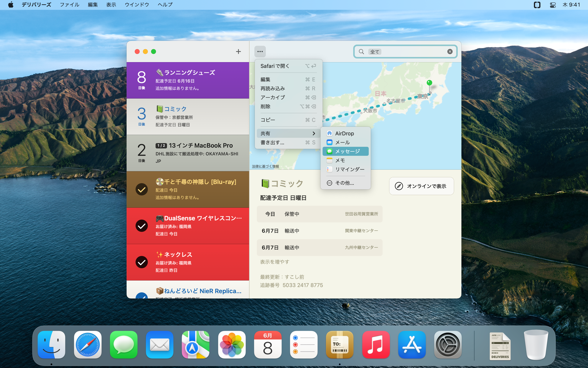The width and height of the screenshot is (588, 368).
Task: Open Maps from the Dock
Action: [196, 345]
